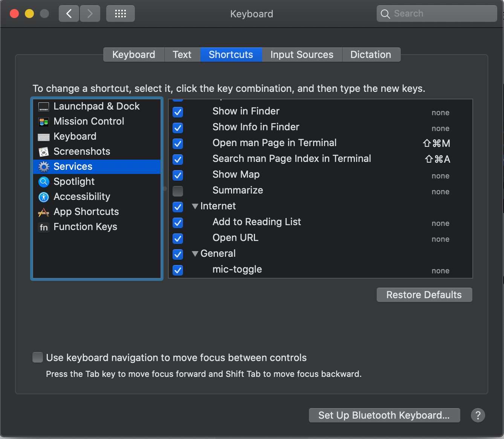Click the Keyboard category icon
Viewport: 504px width, 439px height.
point(44,137)
